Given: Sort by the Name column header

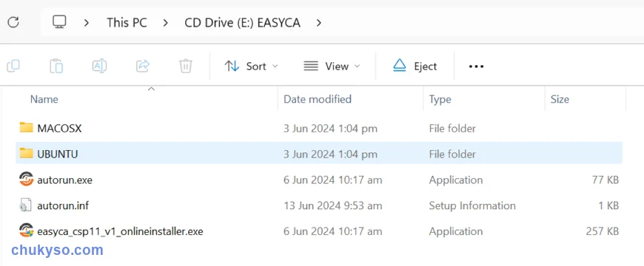Looking at the screenshot, I should click(44, 99).
